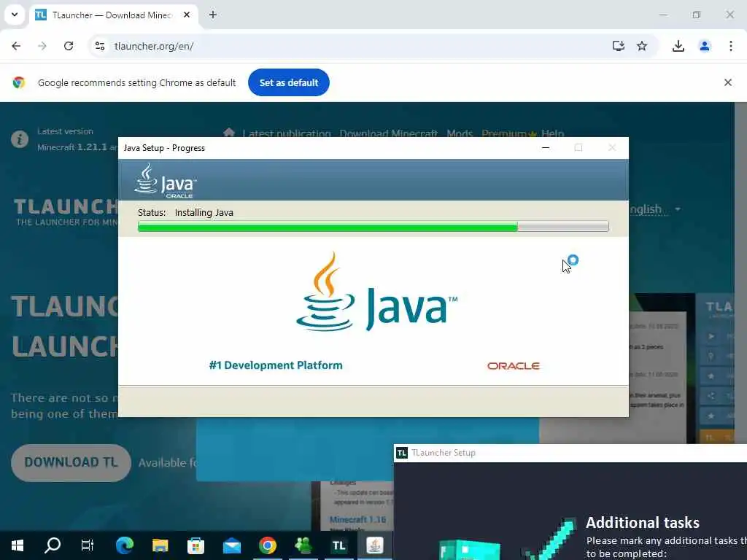
Task: Click the Oracle logo in Java banner
Action: coord(513,366)
